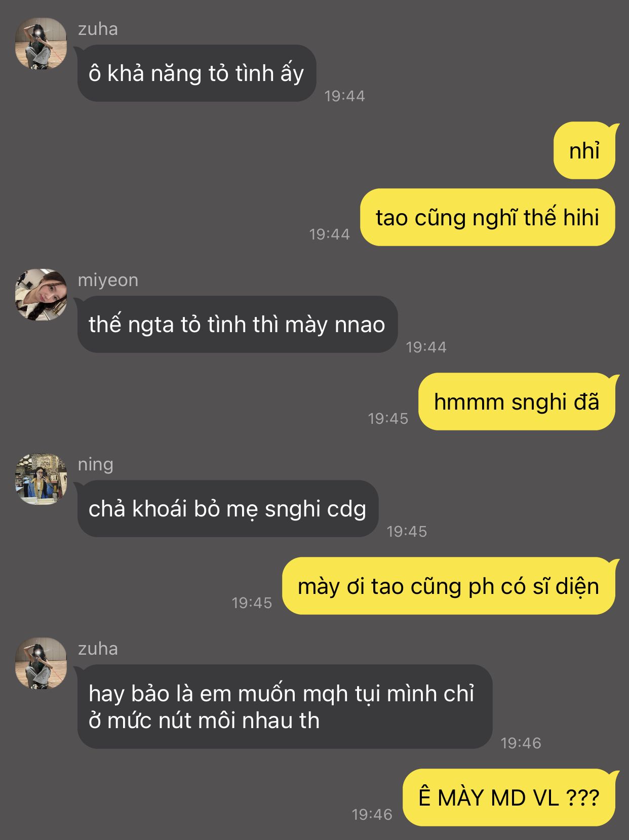Screen dimensions: 629x840
Task: Tap the yellow 'nhỉ' bubble
Action: (x=584, y=150)
